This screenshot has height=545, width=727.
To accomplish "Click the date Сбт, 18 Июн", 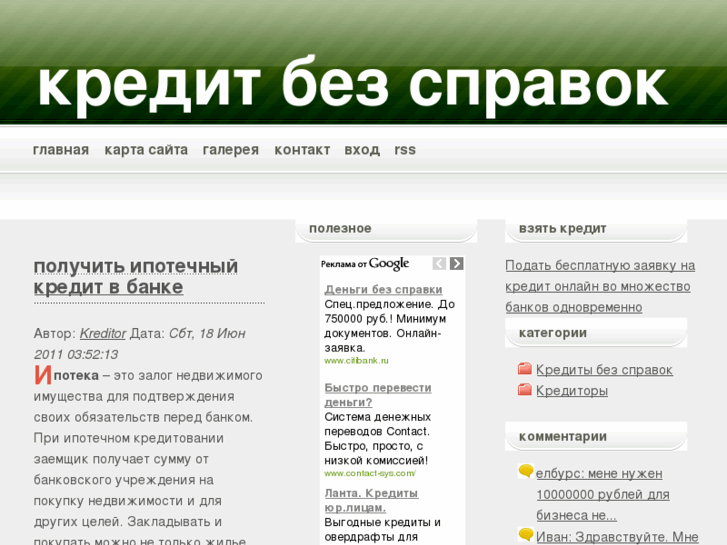I will pyautogui.click(x=207, y=333).
